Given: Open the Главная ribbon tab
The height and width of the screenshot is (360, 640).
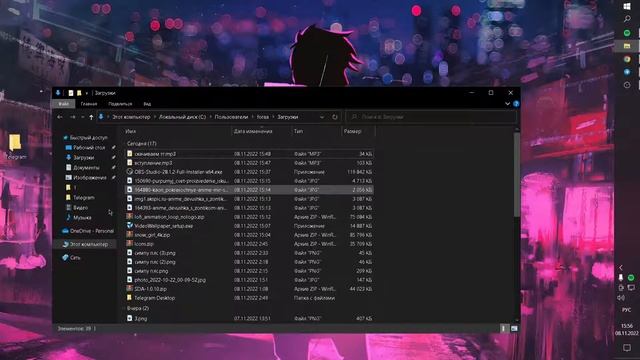Looking at the screenshot, I should 89,104.
